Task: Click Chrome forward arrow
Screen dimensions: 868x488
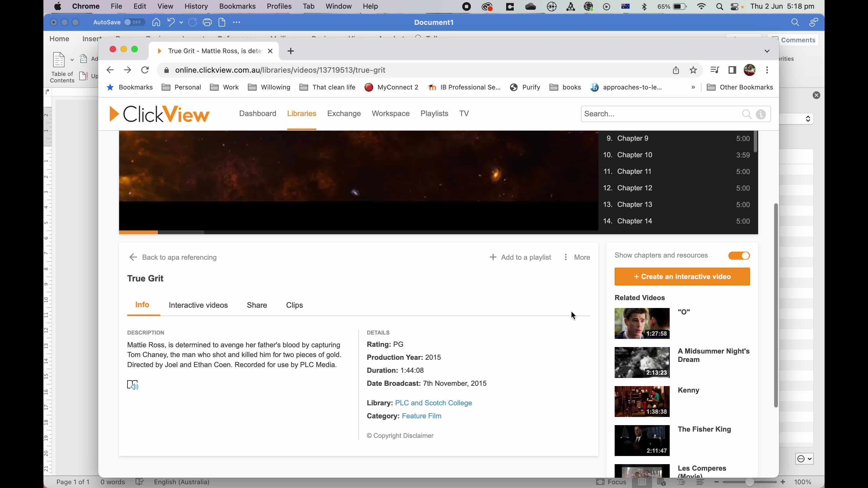Action: pyautogui.click(x=127, y=70)
